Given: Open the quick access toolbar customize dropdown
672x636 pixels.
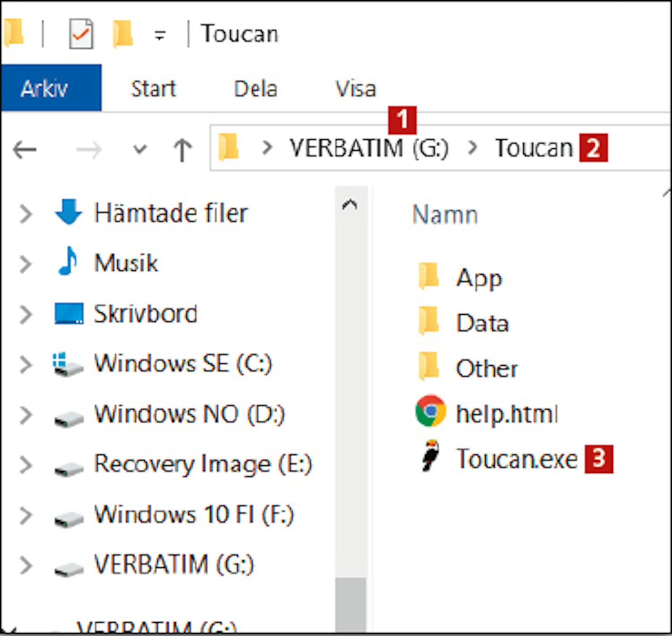Looking at the screenshot, I should [160, 35].
